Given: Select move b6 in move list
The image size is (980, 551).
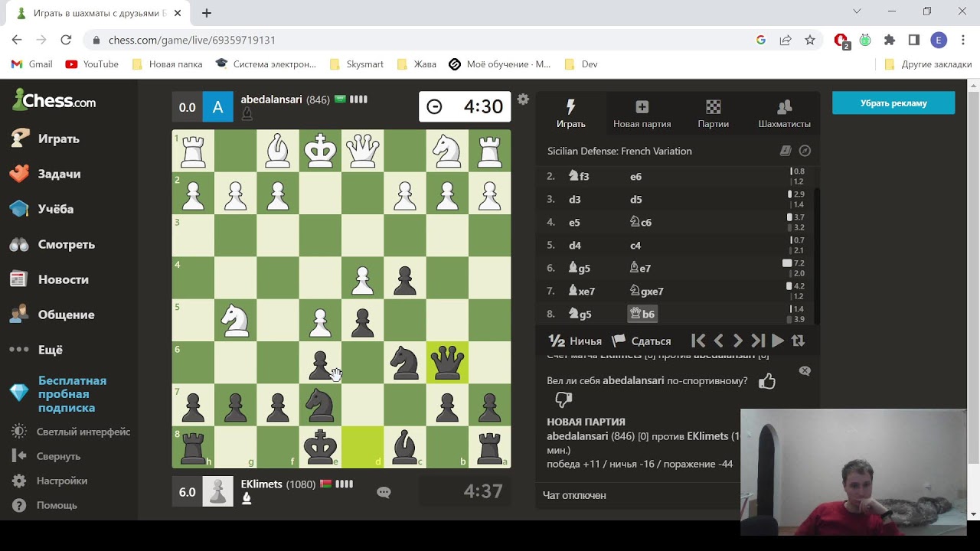Looking at the screenshot, I should click(x=642, y=314).
